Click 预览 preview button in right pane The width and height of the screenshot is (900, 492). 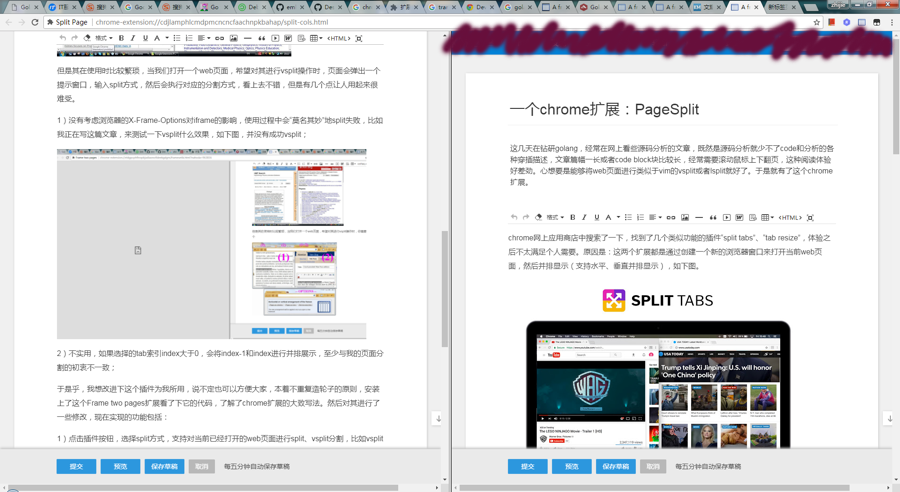[572, 466]
